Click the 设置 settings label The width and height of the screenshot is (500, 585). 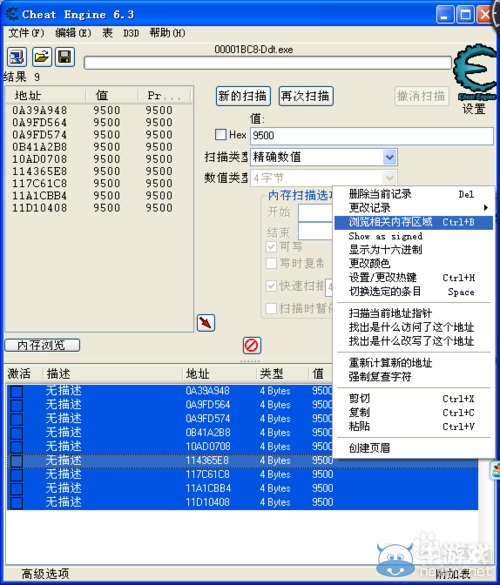coord(474,109)
